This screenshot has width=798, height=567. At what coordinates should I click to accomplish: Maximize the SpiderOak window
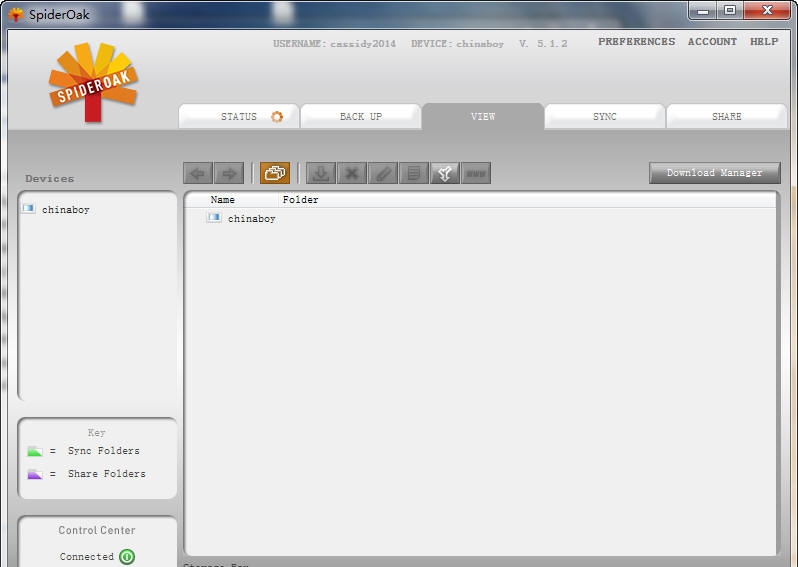point(730,10)
